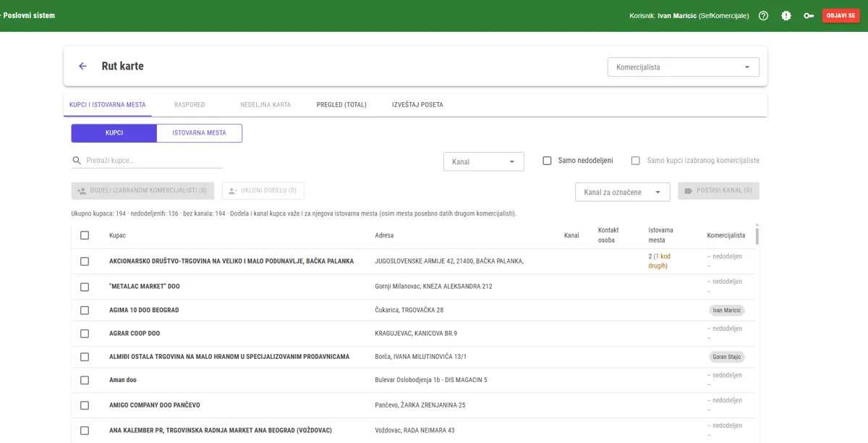Viewport: 868px width, 443px height.
Task: Click the 'Postavi kanal' button
Action: point(718,191)
